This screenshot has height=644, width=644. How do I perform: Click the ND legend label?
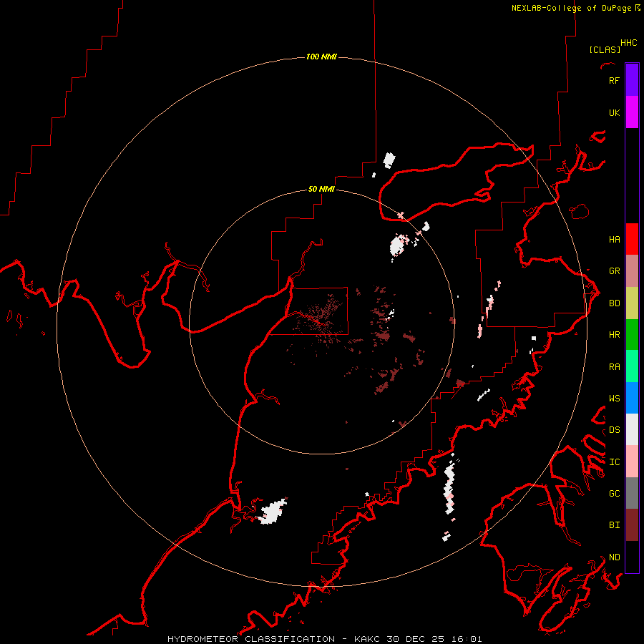[614, 557]
